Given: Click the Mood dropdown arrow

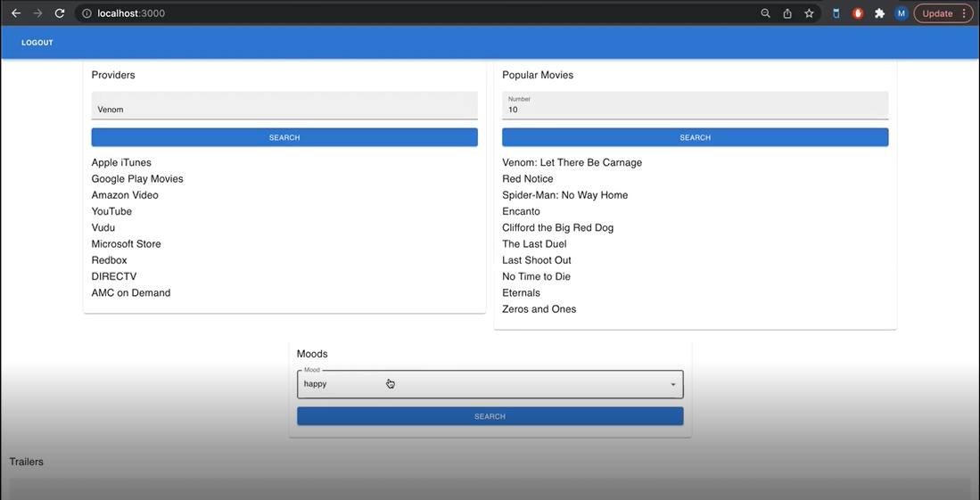Looking at the screenshot, I should tap(673, 384).
